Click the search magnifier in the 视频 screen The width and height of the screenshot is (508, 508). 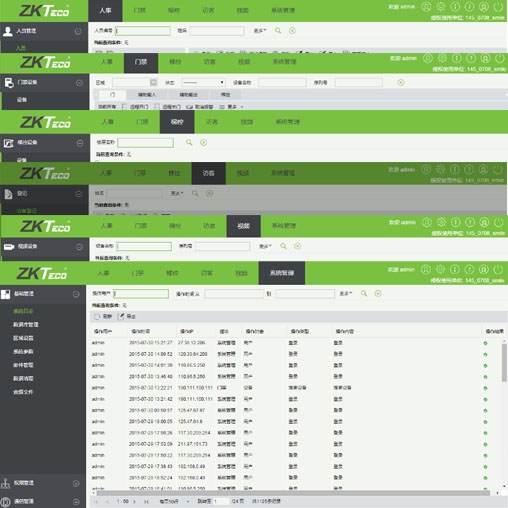283,246
